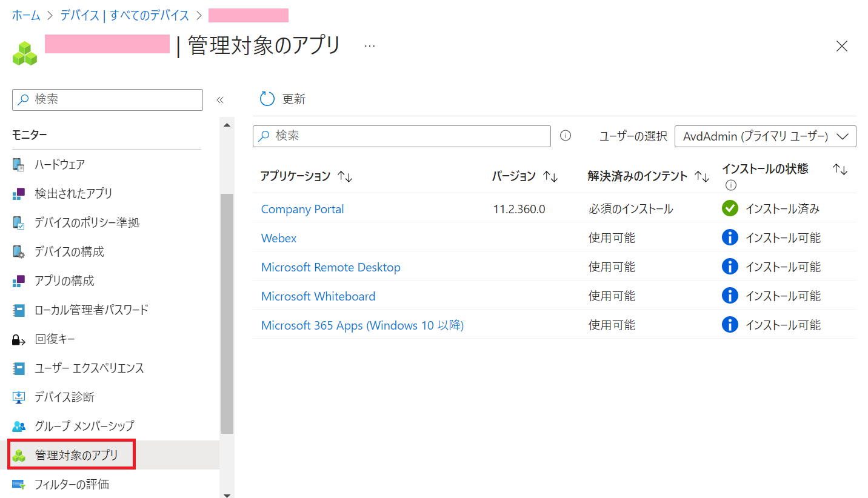This screenshot has width=868, height=498.
Task: Click インストール済み status text
Action: (783, 209)
